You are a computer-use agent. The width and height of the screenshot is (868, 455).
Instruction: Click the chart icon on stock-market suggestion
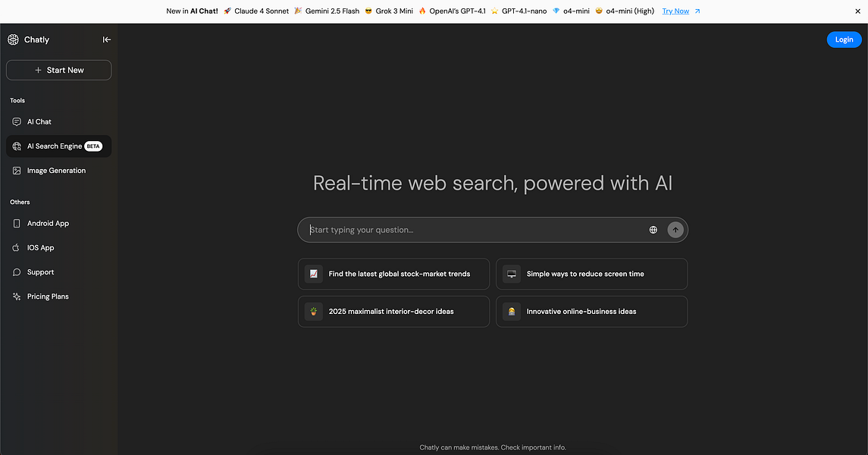[313, 274]
